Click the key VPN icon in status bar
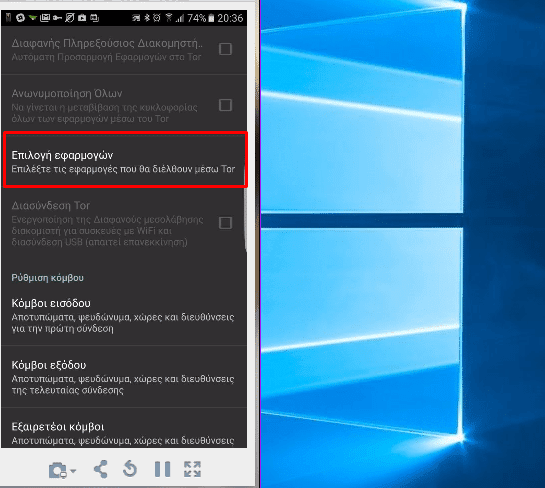The image size is (545, 488). 57,18
